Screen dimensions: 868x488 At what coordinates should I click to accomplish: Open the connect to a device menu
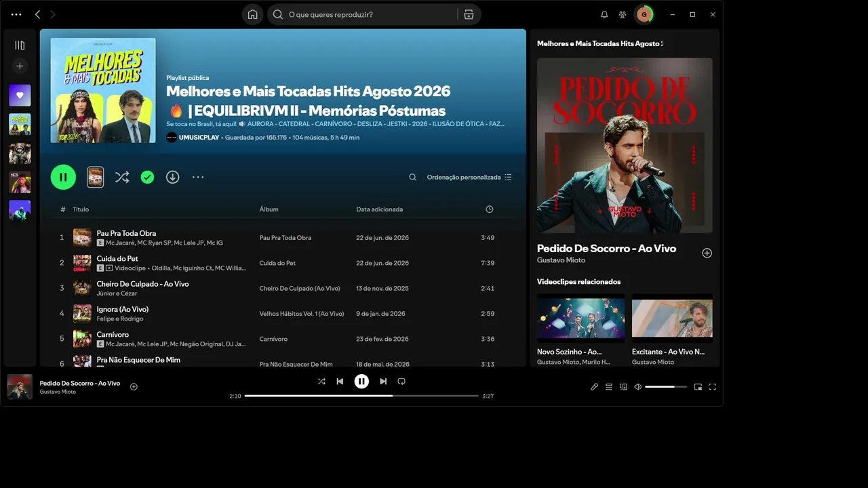click(623, 387)
